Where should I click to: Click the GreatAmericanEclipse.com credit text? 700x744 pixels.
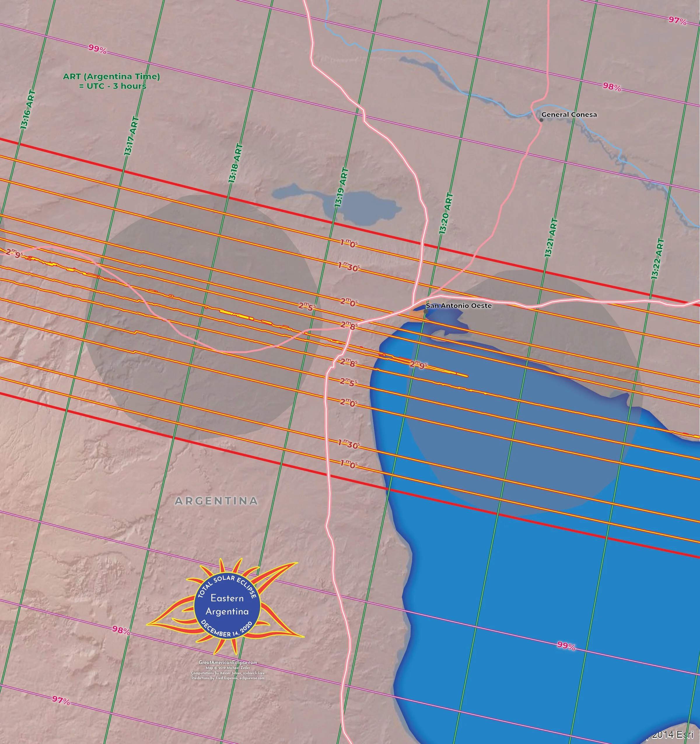point(228,662)
